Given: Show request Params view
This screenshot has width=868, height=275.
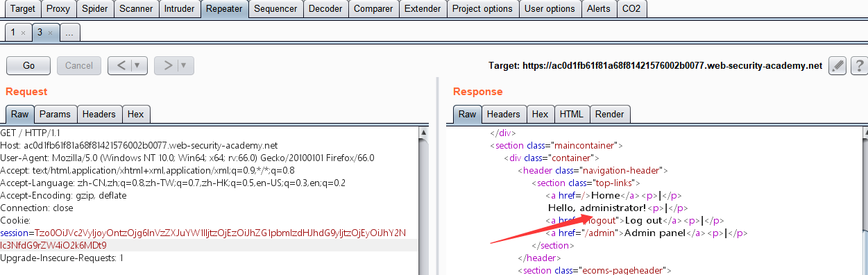Looking at the screenshot, I should pos(55,114).
